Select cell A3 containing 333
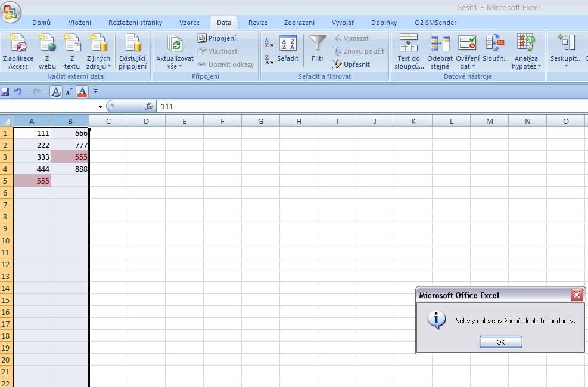This screenshot has height=387, width=588. pos(32,157)
